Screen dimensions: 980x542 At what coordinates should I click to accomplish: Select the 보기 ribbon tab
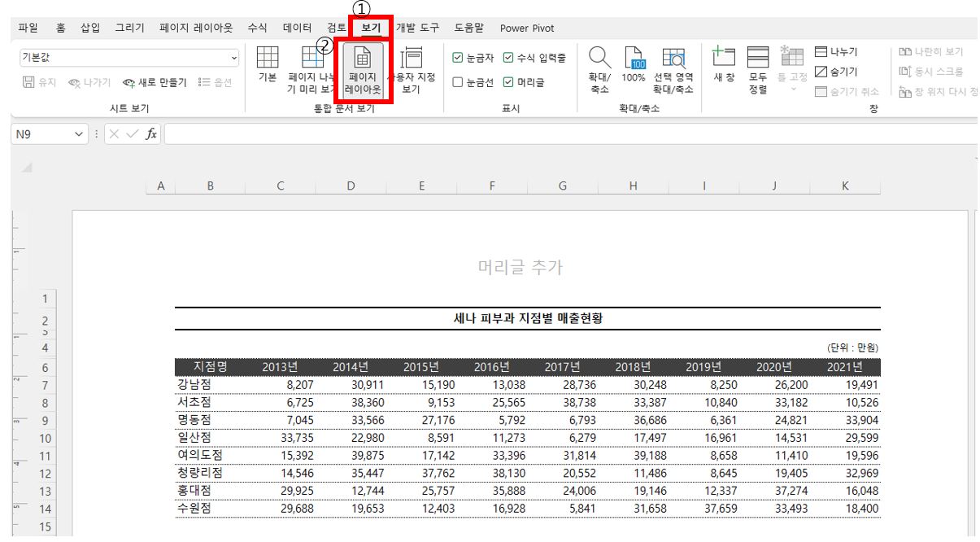[x=371, y=28]
